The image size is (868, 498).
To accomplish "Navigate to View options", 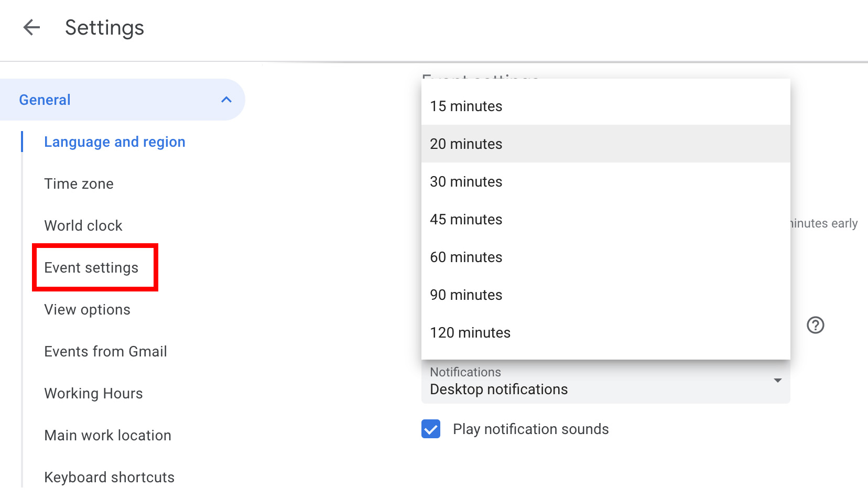I will point(87,309).
